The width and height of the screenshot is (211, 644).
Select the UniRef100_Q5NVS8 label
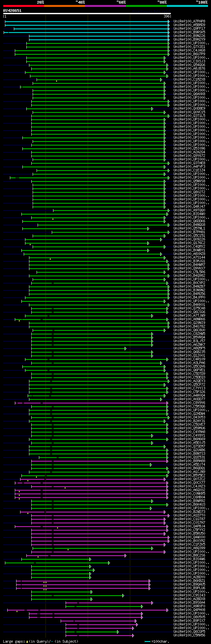(189, 181)
